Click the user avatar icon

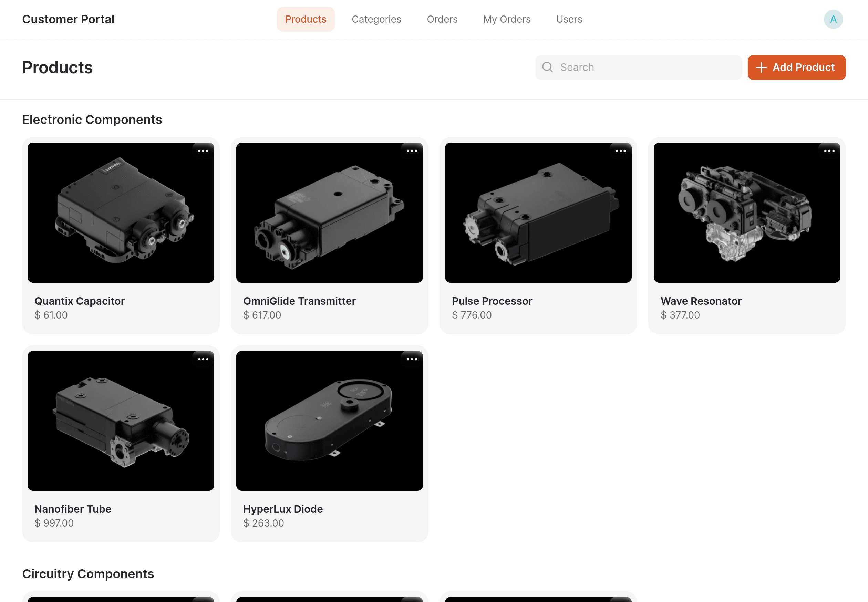pyautogui.click(x=834, y=19)
